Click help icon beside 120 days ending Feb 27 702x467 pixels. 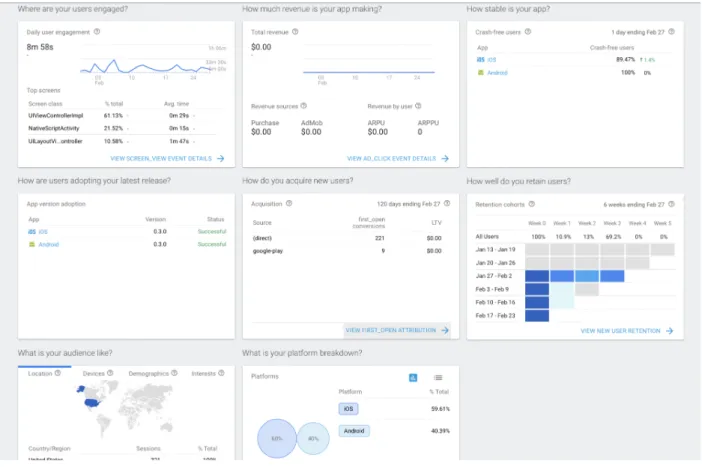click(447, 203)
